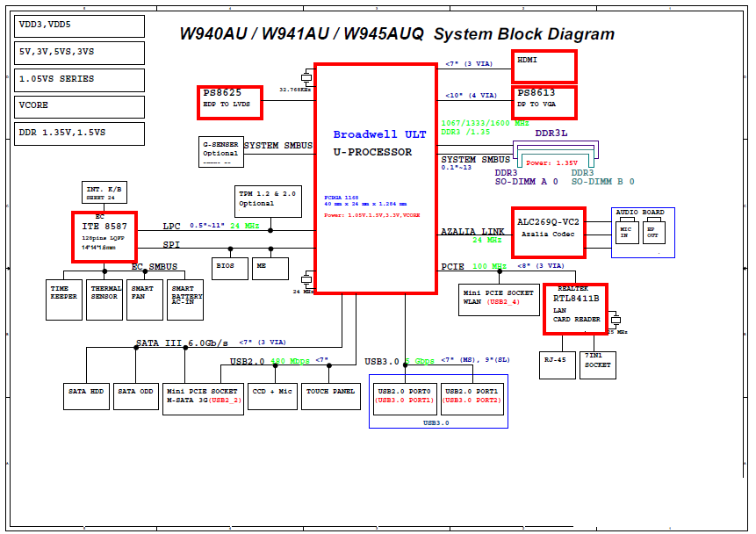Select the SATA HDD block
The height and width of the screenshot is (534, 756).
coord(86,396)
